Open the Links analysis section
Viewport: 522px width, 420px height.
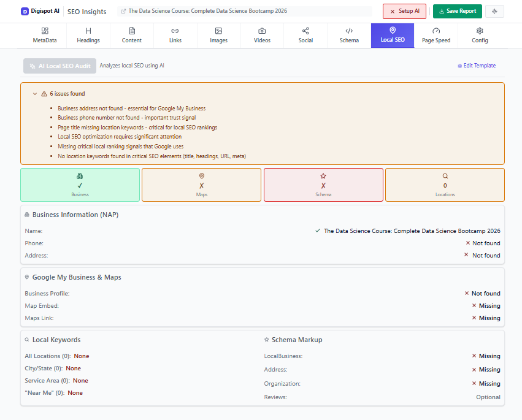pos(175,35)
